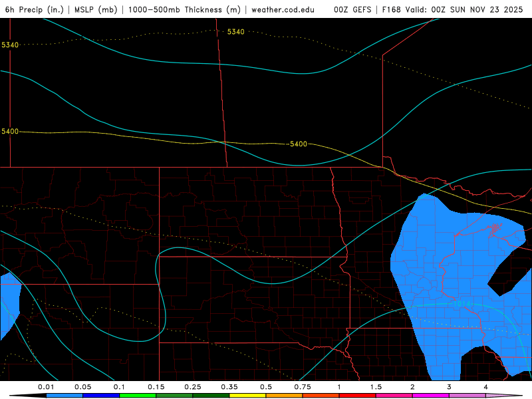Click the orchid 3–4 legend swatch
Image resolution: width=532 pixels, height=399 pixels.
click(x=467, y=396)
